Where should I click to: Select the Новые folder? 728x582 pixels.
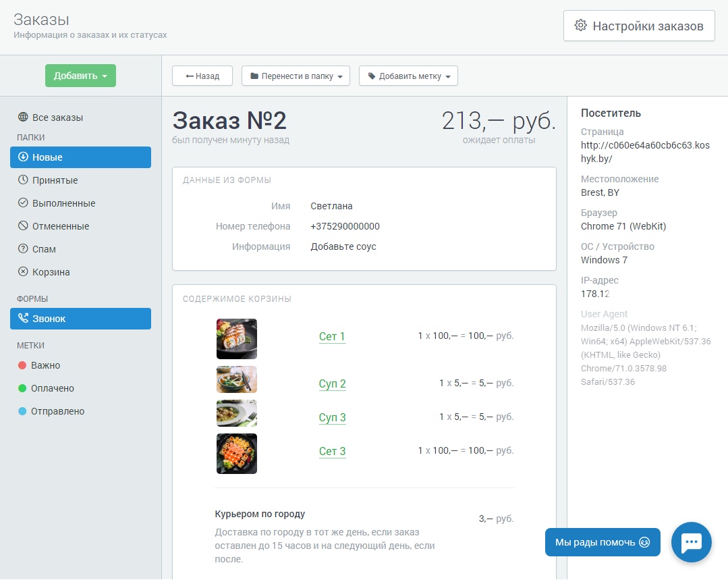(80, 157)
